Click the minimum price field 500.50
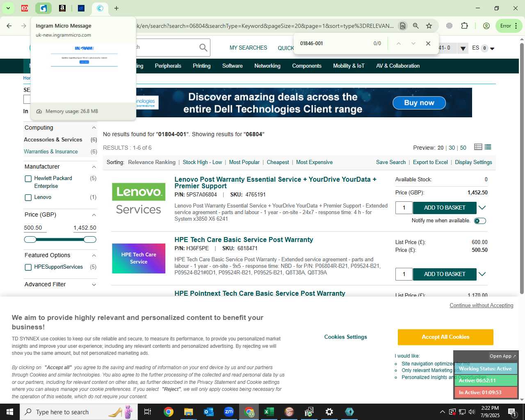 pos(35,228)
